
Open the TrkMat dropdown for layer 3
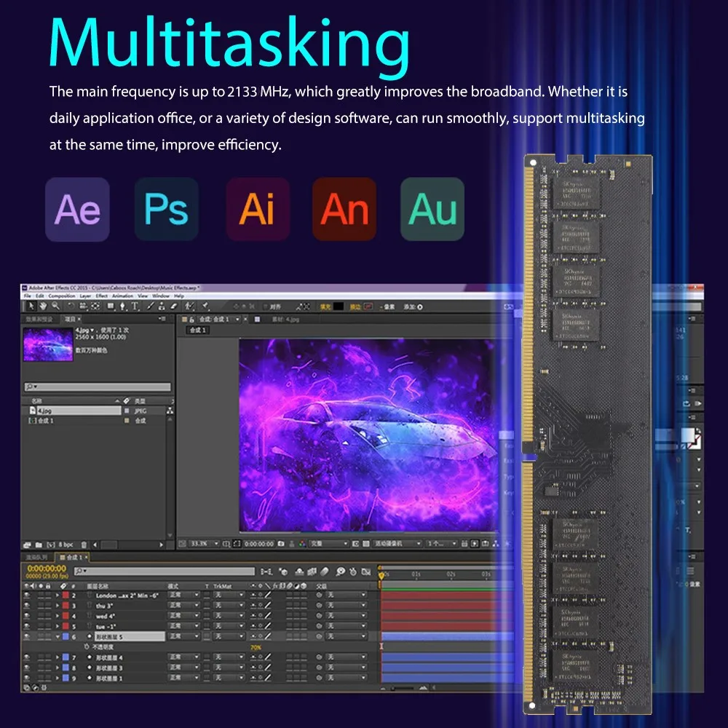[229, 606]
